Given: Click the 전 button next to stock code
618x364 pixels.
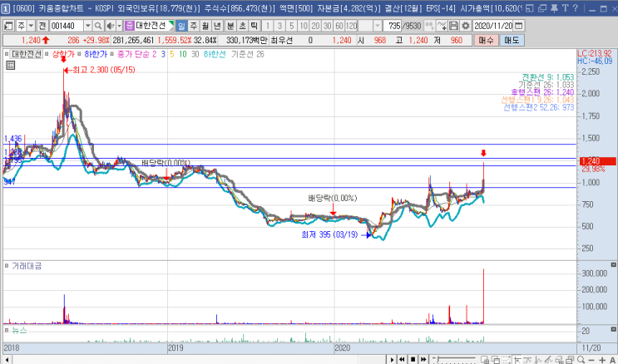Looking at the screenshot, I should [x=42, y=26].
